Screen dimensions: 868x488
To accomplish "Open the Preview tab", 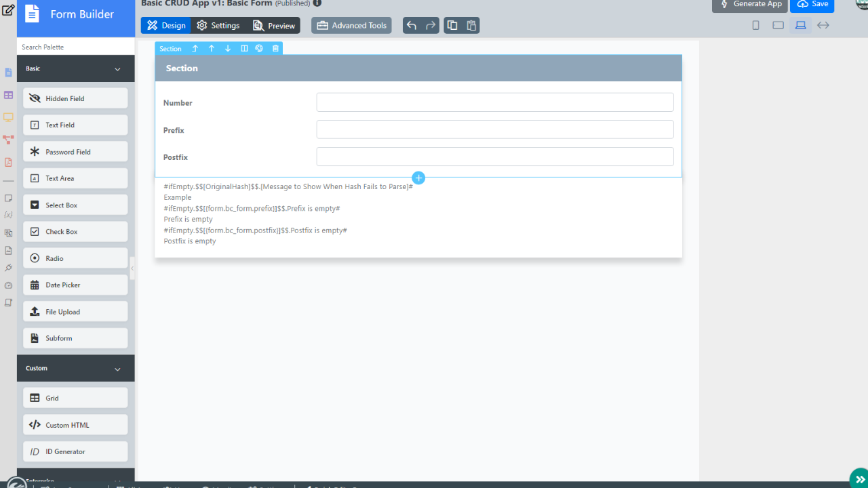I will (x=274, y=26).
